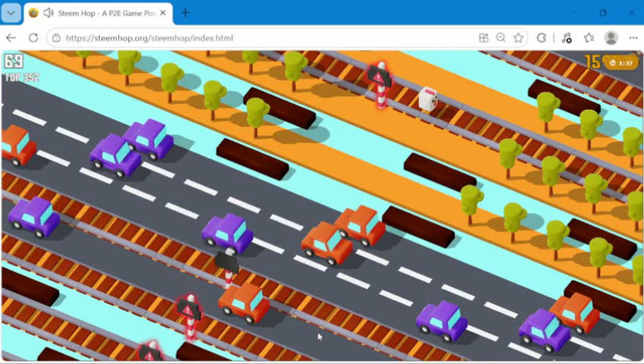This screenshot has height=364, width=644.
Task: Mute the Steem Hop tab audio
Action: (48, 13)
